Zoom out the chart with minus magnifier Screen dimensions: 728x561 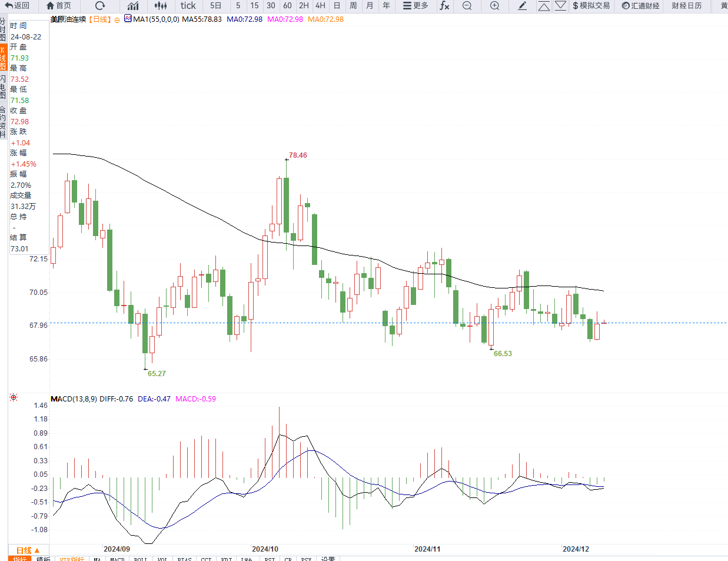[x=467, y=6]
